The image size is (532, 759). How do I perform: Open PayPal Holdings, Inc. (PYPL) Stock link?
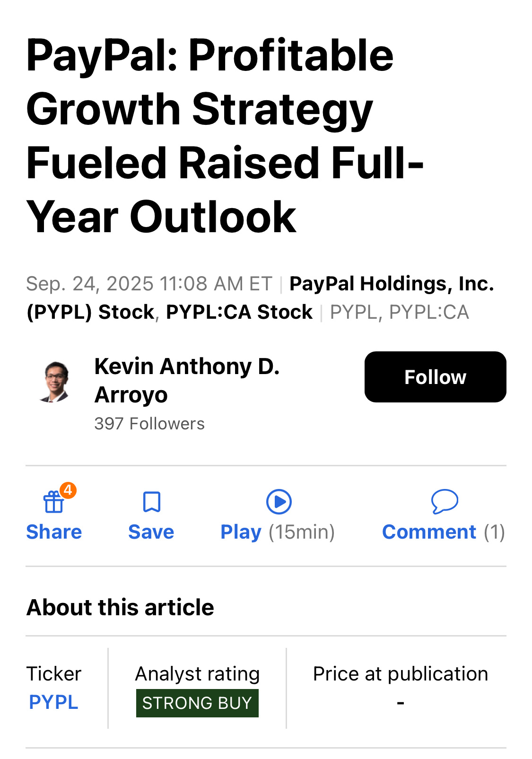(x=260, y=297)
